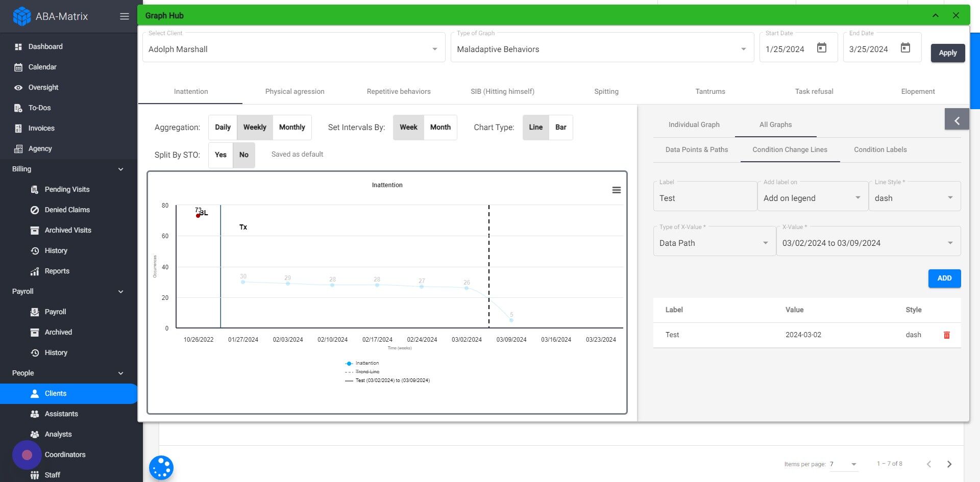Viewport: 980px width, 482px height.
Task: Set intervals by Month
Action: pyautogui.click(x=440, y=128)
